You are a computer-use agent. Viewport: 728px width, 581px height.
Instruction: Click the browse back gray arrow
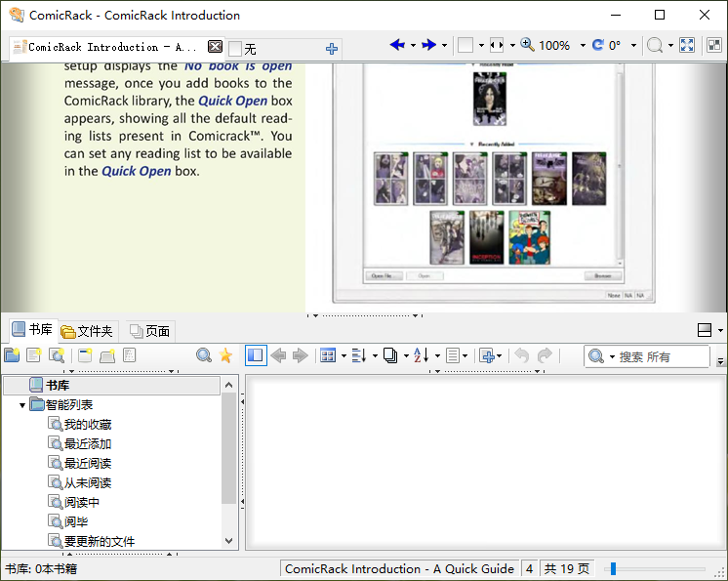tap(278, 355)
